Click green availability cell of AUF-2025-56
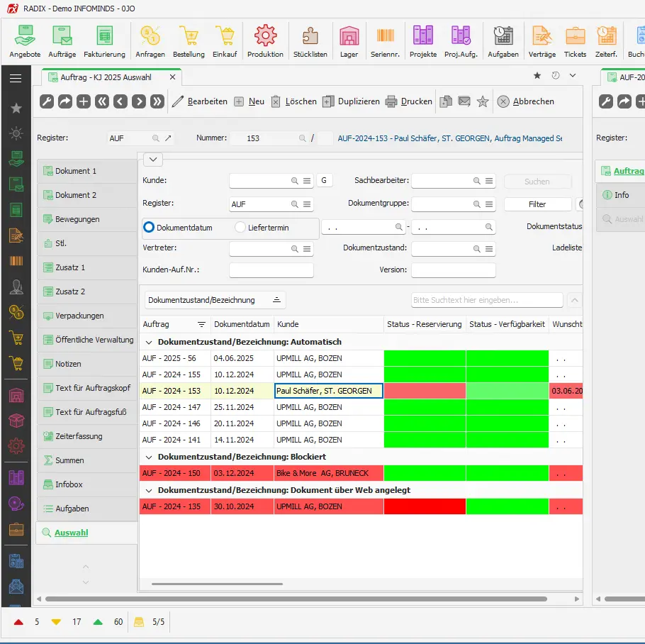 click(x=507, y=358)
